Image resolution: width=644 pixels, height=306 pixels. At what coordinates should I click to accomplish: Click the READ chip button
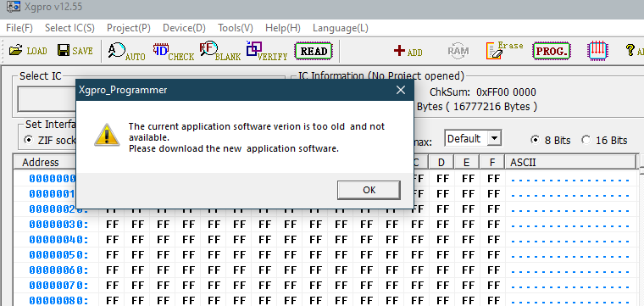314,52
